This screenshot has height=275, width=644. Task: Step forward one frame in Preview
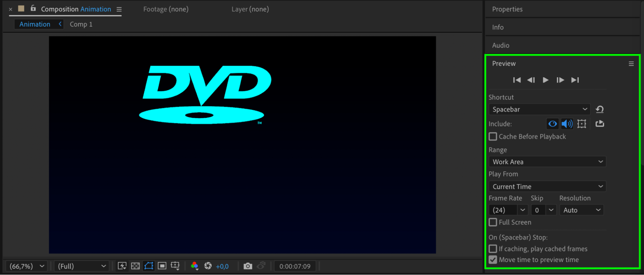(x=560, y=80)
